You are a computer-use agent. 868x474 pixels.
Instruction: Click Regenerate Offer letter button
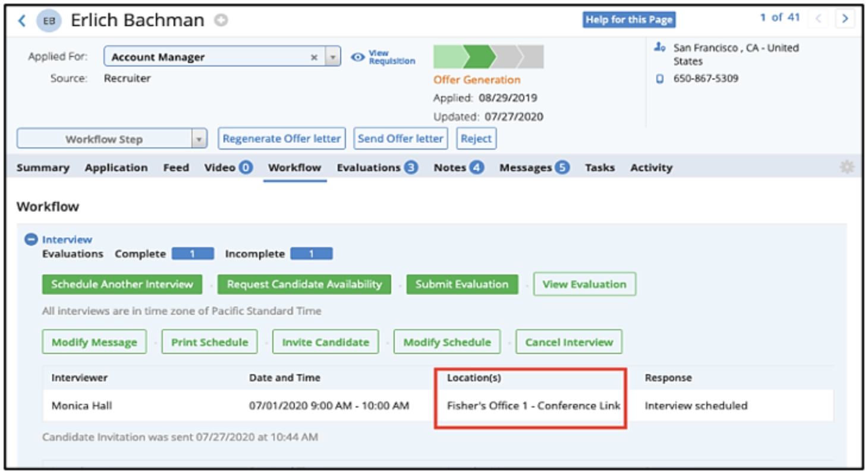point(282,138)
